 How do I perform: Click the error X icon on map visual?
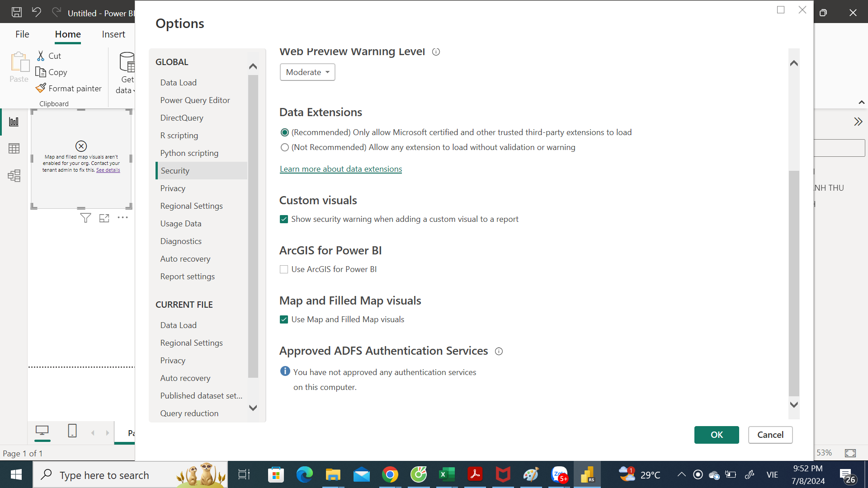tap(81, 146)
